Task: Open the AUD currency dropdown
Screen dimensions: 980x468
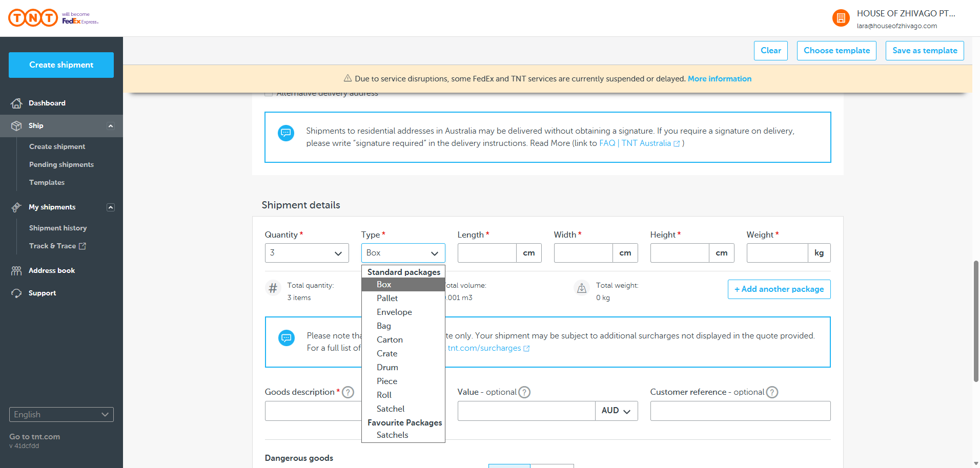Action: click(616, 411)
